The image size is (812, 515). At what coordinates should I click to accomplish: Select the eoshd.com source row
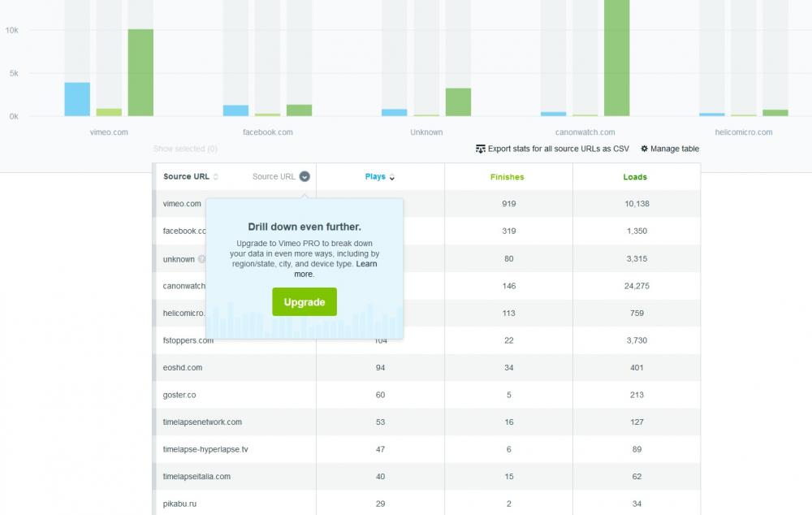tap(183, 368)
